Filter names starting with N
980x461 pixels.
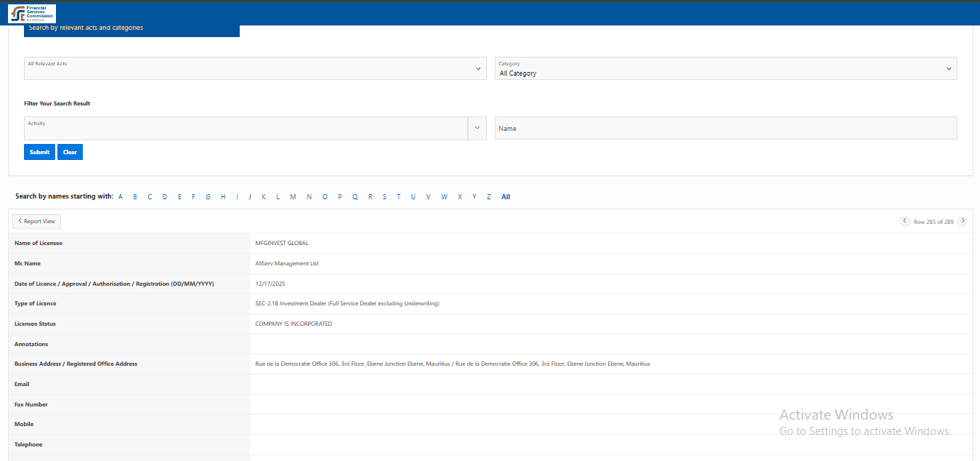pos(309,197)
